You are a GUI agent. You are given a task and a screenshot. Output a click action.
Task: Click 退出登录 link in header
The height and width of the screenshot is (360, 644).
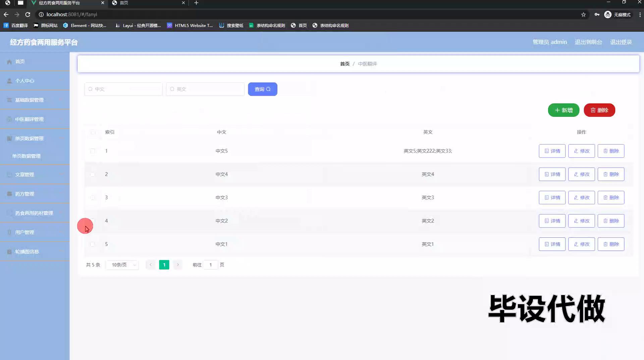tap(621, 42)
